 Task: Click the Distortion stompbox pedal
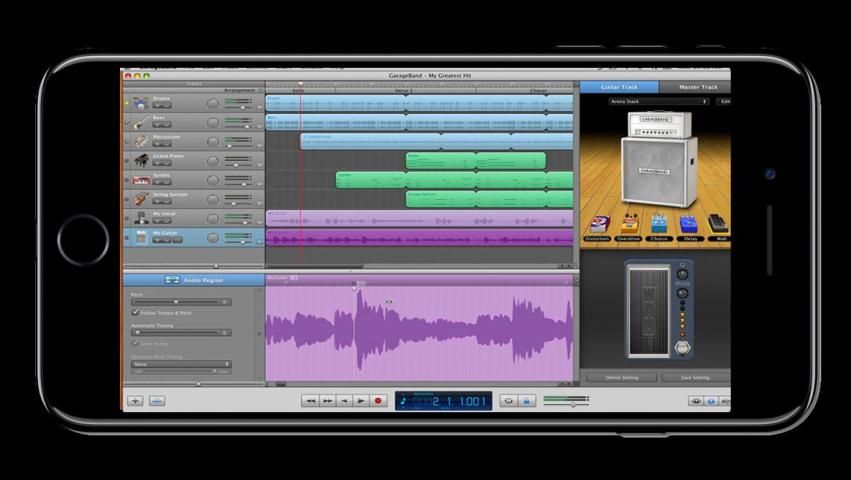(597, 226)
